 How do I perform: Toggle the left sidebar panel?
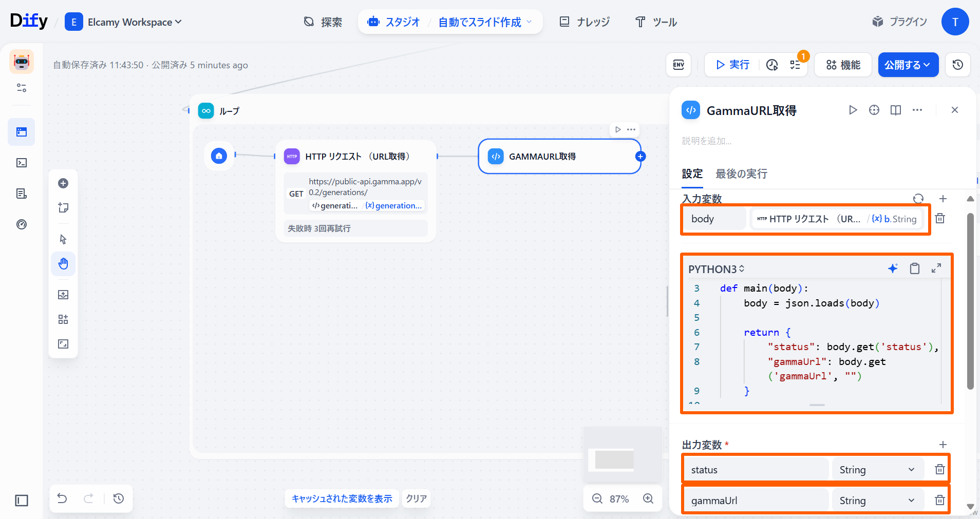click(x=22, y=501)
